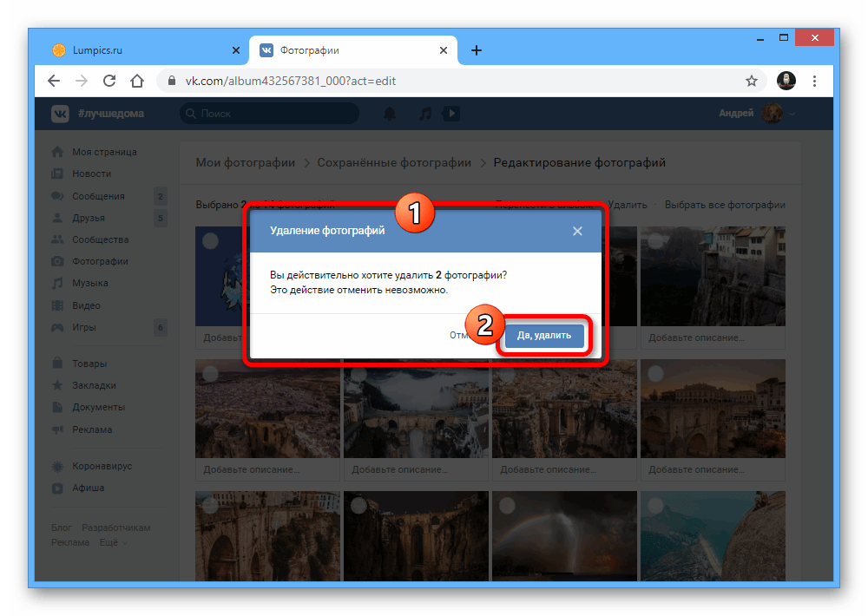
Task: Open the 'Блог' footer link
Action: pyautogui.click(x=62, y=528)
